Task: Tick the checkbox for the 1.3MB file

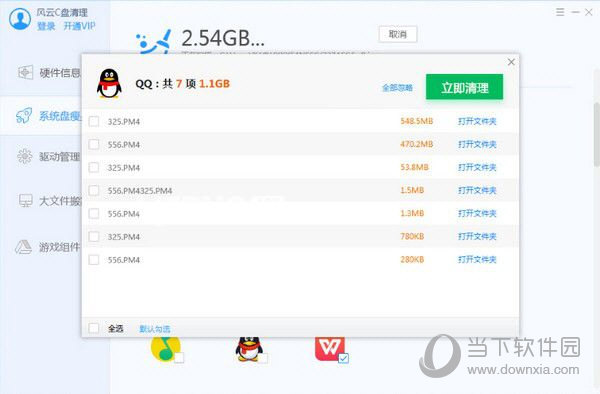Action: (94, 213)
